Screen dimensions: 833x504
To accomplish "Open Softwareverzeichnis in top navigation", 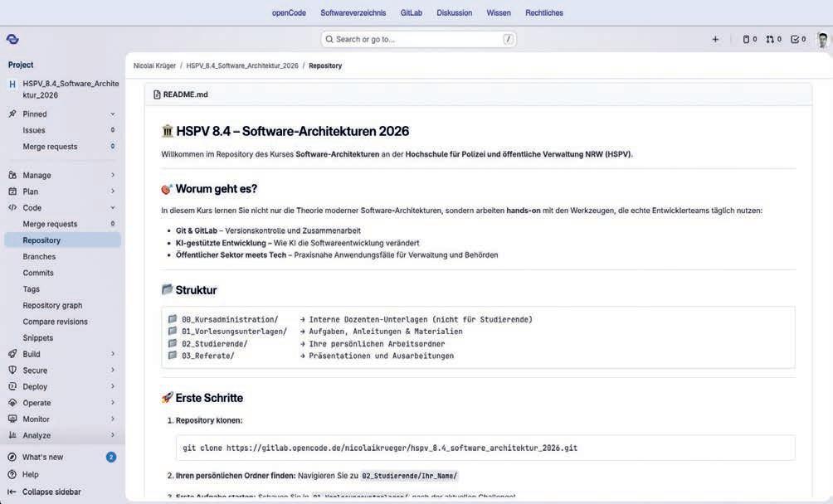I will [x=353, y=12].
